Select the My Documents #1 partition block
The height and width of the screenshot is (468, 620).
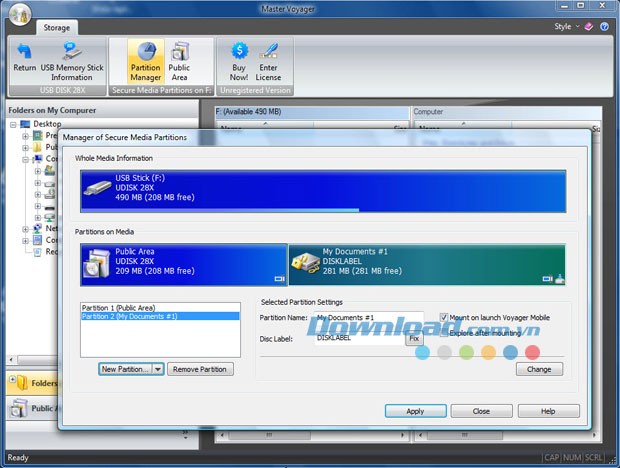tap(426, 265)
